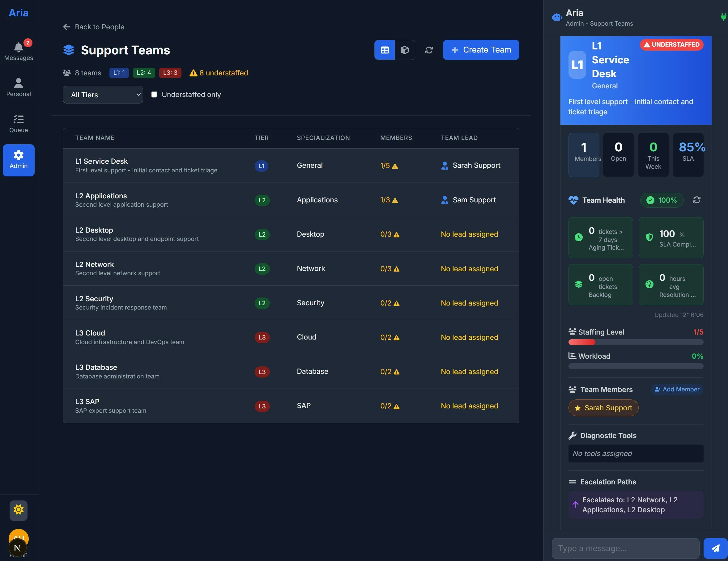
Task: Select the Admin sidebar icon
Action: pos(18,160)
